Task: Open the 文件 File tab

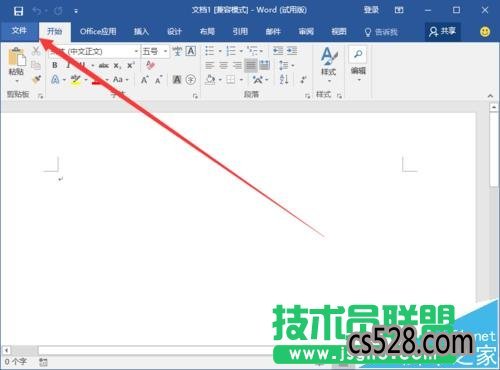Action: (x=19, y=31)
